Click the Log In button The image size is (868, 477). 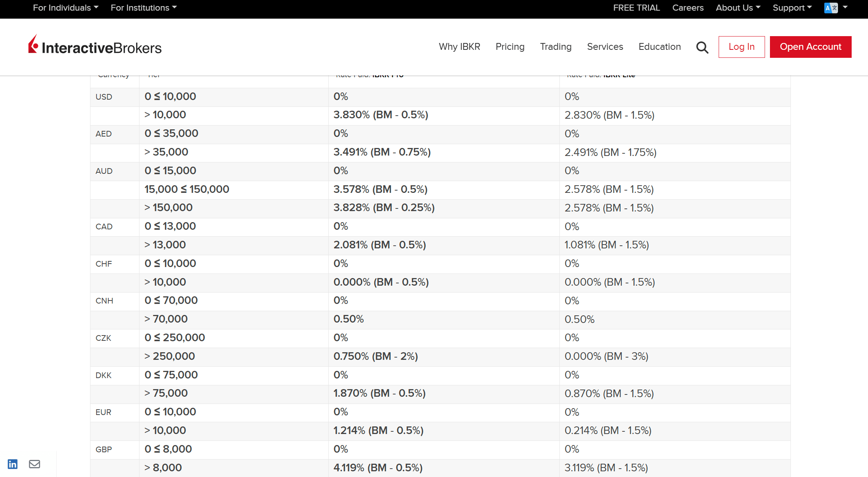[741, 47]
